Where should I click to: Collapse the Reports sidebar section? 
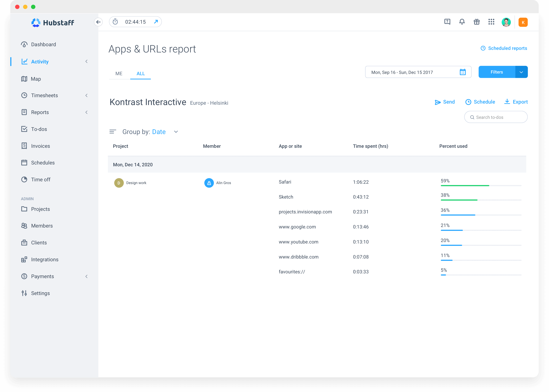(x=87, y=112)
